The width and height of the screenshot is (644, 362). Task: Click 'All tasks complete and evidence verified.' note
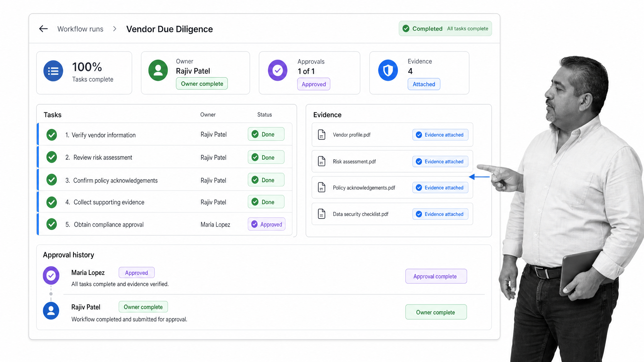120,284
